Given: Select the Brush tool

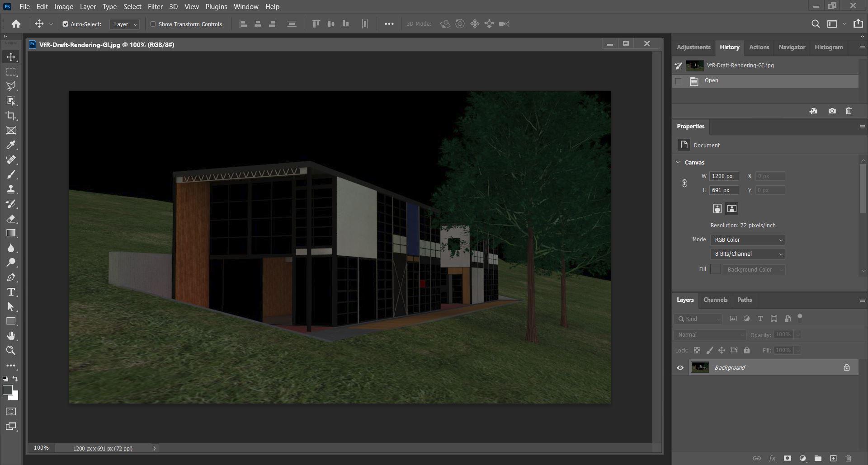Looking at the screenshot, I should point(11,174).
